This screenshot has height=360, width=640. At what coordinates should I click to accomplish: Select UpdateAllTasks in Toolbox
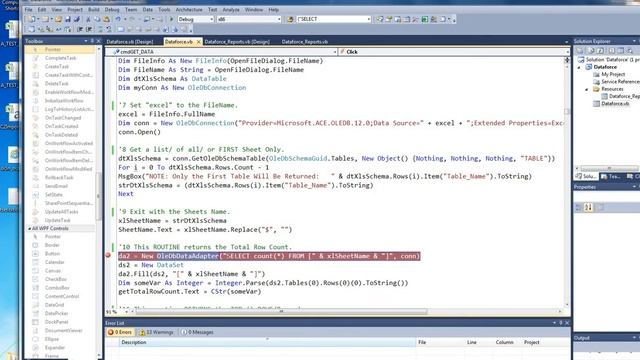coord(61,211)
